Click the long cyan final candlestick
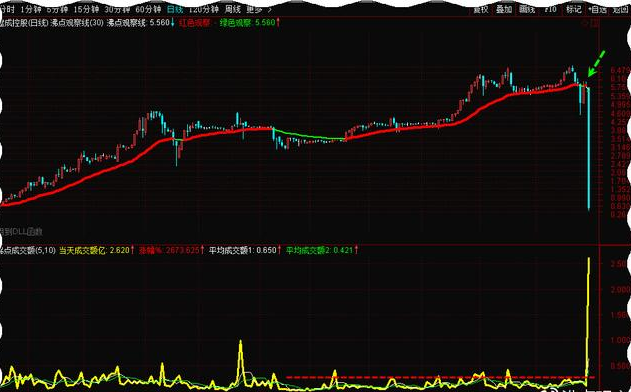 click(x=589, y=148)
